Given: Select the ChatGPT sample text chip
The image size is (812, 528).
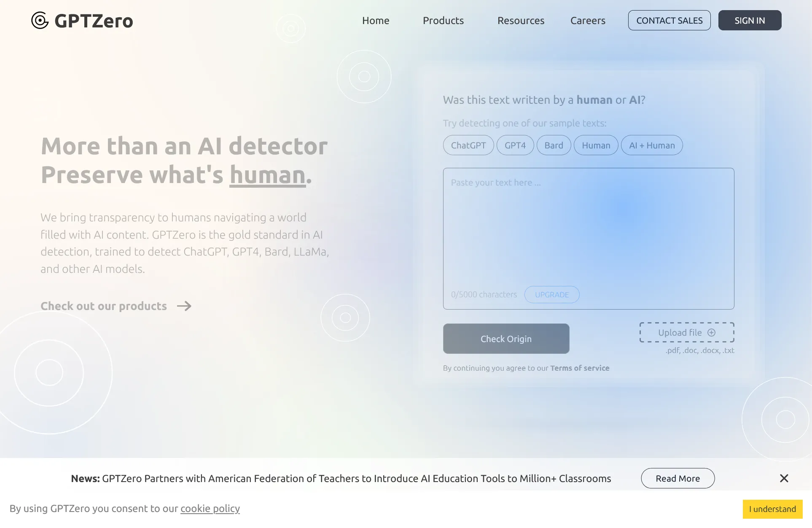Looking at the screenshot, I should (x=468, y=145).
